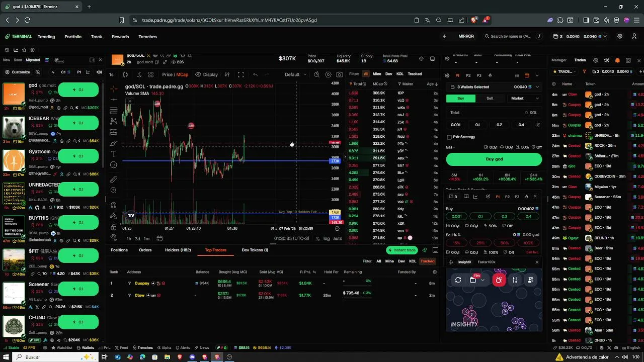Toggle sound icon in Trades panel
The width and height of the screenshot is (644, 362).
tap(606, 60)
